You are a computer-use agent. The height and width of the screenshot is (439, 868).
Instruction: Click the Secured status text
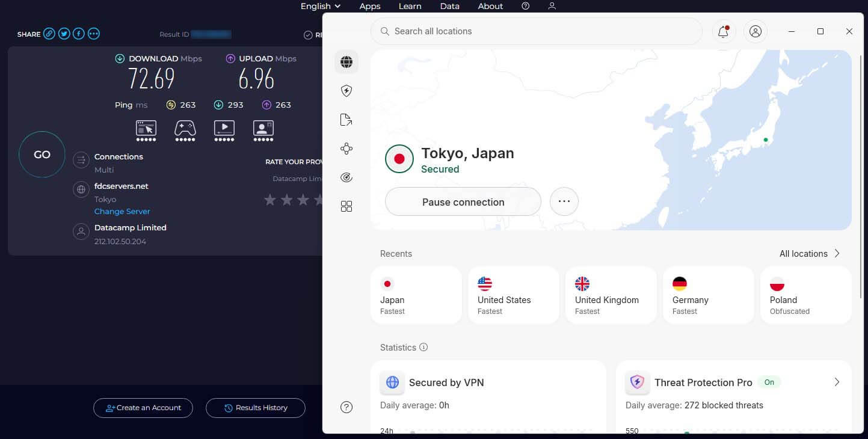tap(440, 169)
